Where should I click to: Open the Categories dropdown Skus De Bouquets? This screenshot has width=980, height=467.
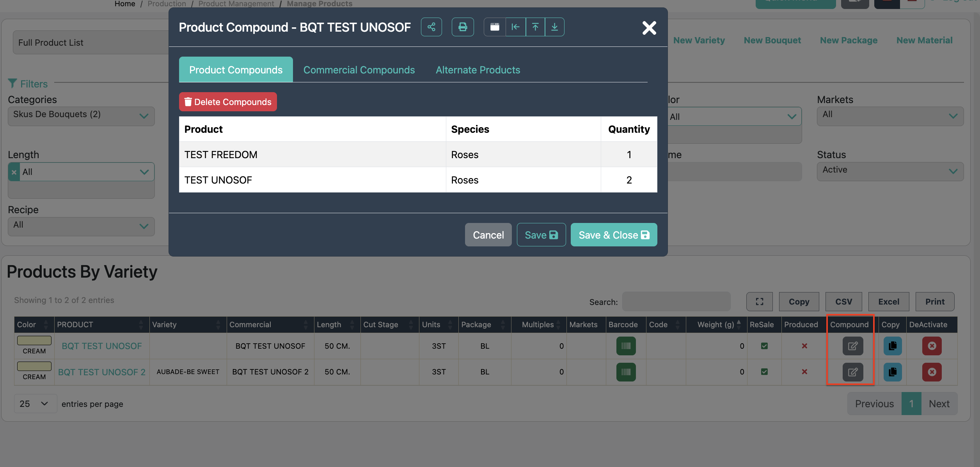81,116
